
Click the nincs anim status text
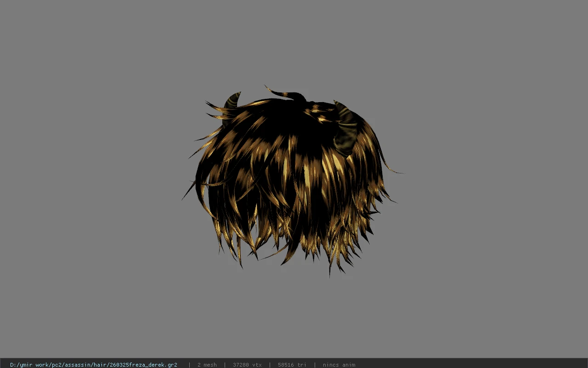(x=339, y=365)
